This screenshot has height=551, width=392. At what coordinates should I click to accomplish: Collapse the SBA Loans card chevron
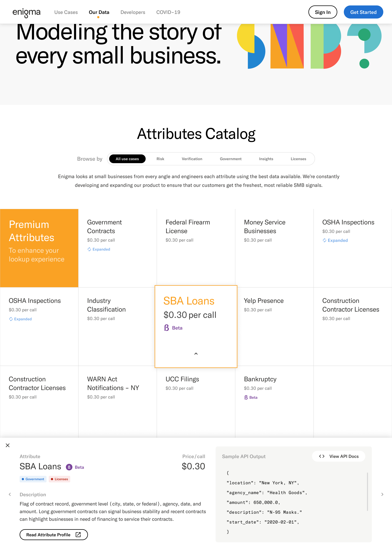[x=196, y=354]
